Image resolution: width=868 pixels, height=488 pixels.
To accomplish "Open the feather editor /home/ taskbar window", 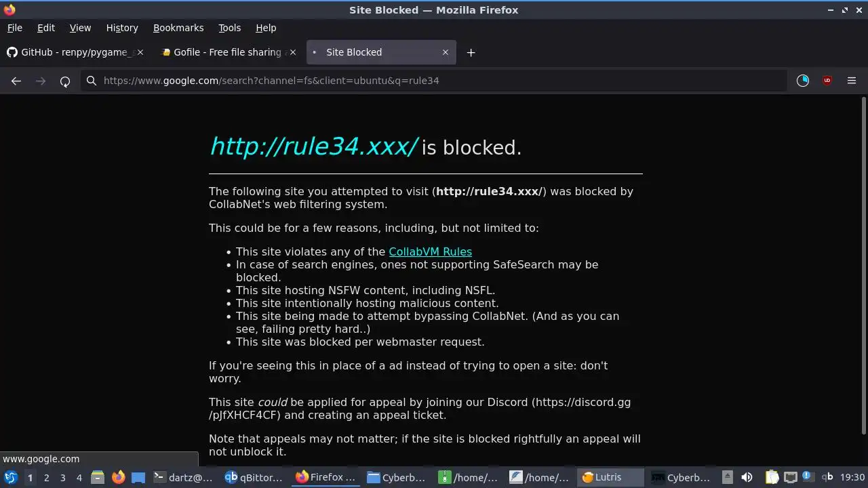I will pyautogui.click(x=540, y=477).
